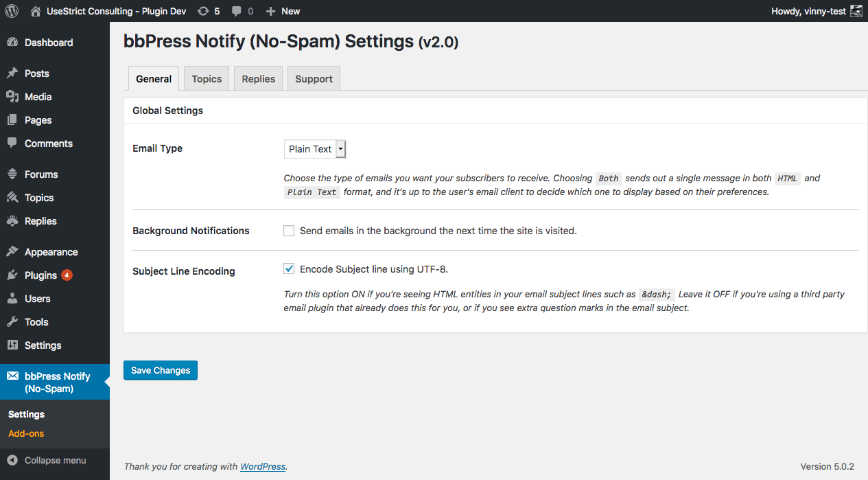Switch to the Topics tab
This screenshot has height=480, width=868.
pyautogui.click(x=207, y=79)
